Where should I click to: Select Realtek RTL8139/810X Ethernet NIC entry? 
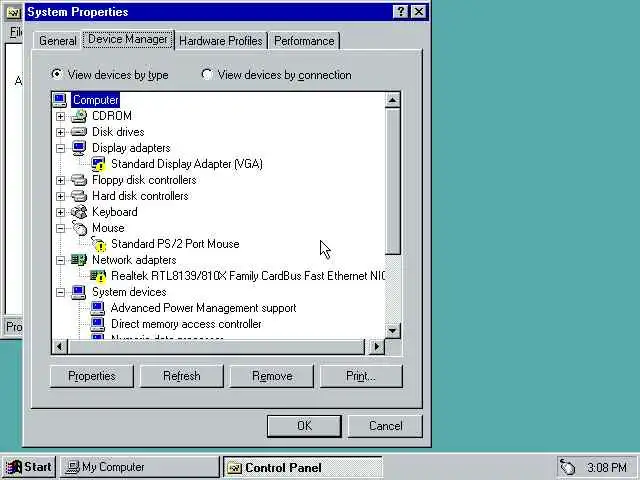[x=247, y=276]
